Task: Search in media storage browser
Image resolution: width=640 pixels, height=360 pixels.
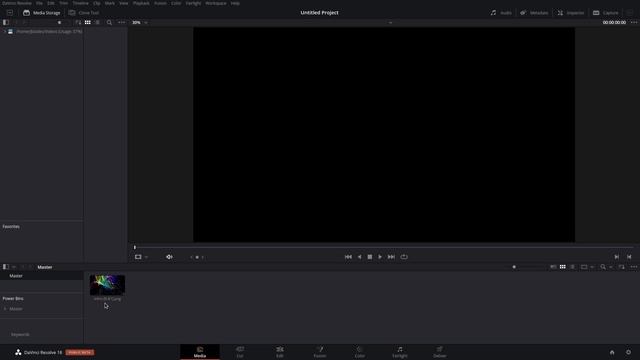Action: pyautogui.click(x=109, y=22)
